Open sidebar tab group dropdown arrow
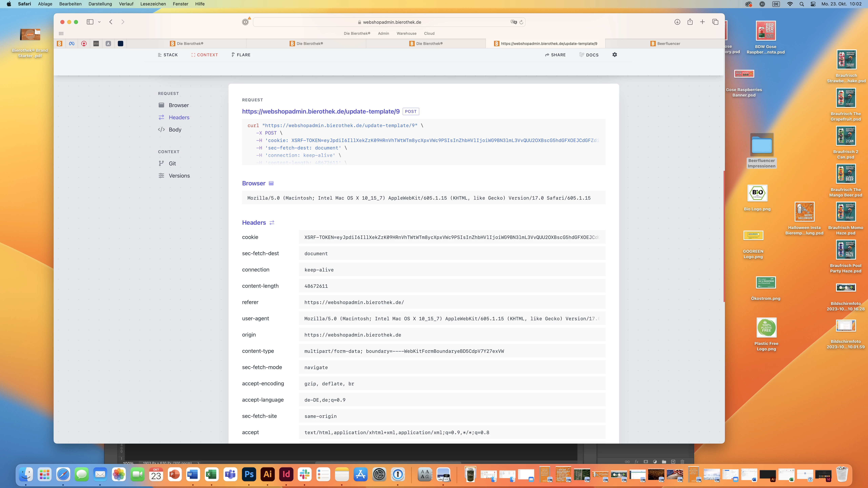Screen dimensions: 868x488 click(x=99, y=22)
